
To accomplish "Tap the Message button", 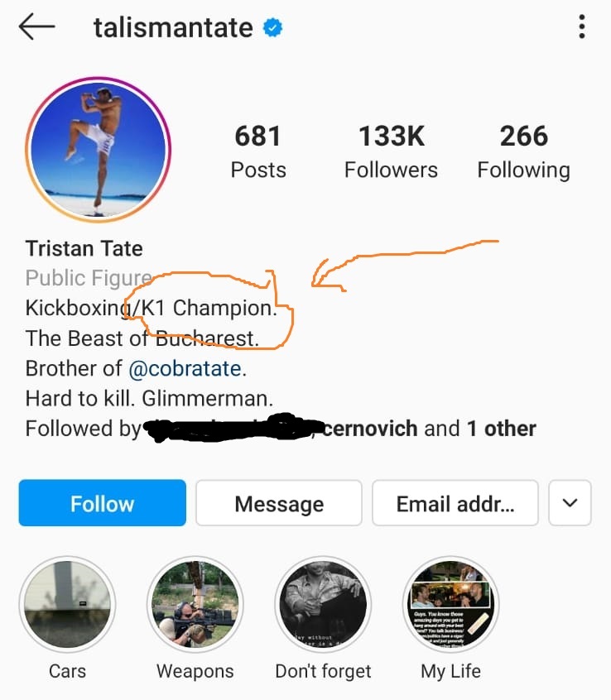I will 278,502.
